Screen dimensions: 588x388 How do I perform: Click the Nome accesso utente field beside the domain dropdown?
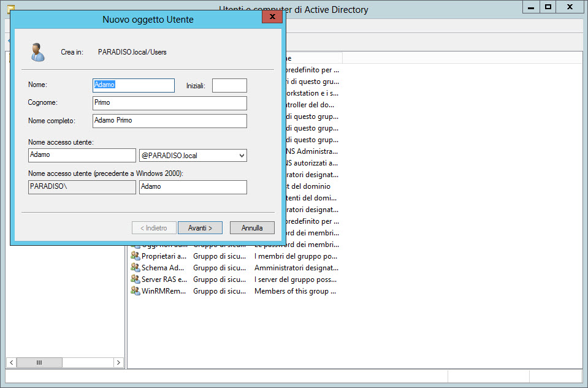(82, 156)
